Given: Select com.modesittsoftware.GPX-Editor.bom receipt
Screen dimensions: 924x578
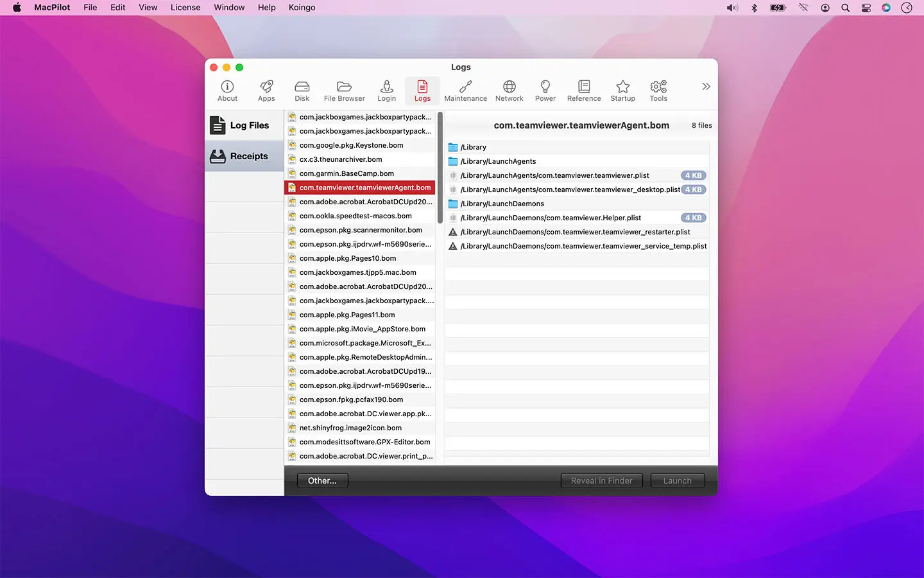Looking at the screenshot, I should pyautogui.click(x=360, y=442).
